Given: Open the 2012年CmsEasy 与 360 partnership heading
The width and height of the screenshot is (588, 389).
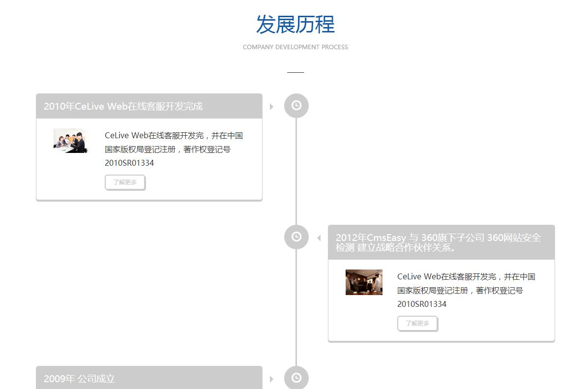Looking at the screenshot, I should [438, 242].
